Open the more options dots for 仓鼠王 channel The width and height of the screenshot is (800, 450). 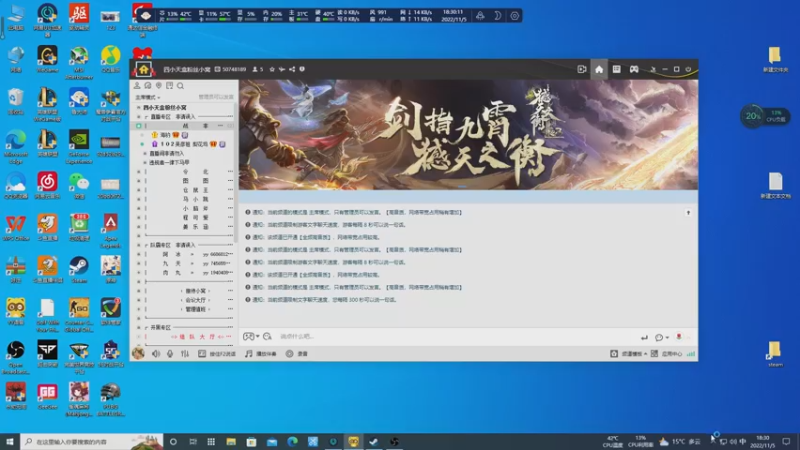click(x=230, y=190)
